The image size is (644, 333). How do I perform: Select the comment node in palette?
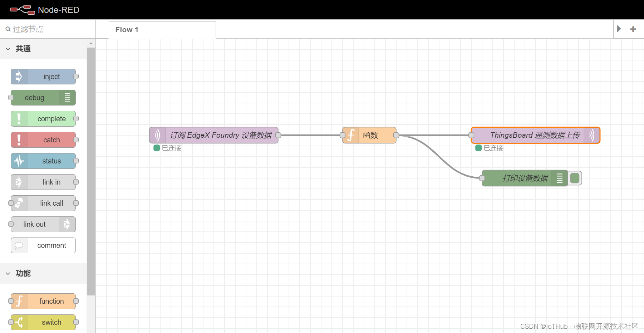[x=43, y=245]
